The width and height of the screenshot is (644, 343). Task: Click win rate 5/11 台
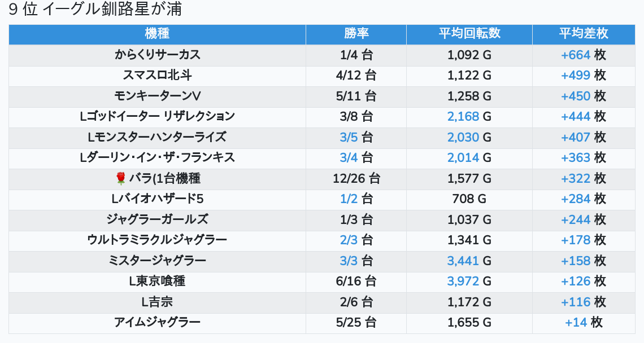coord(356,96)
